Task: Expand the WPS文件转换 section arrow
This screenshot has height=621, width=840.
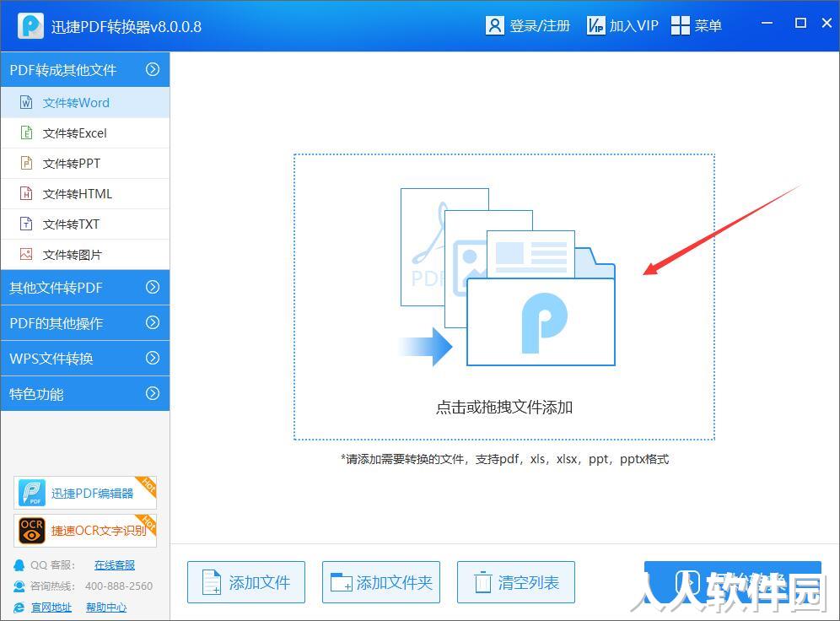Action: tap(153, 358)
